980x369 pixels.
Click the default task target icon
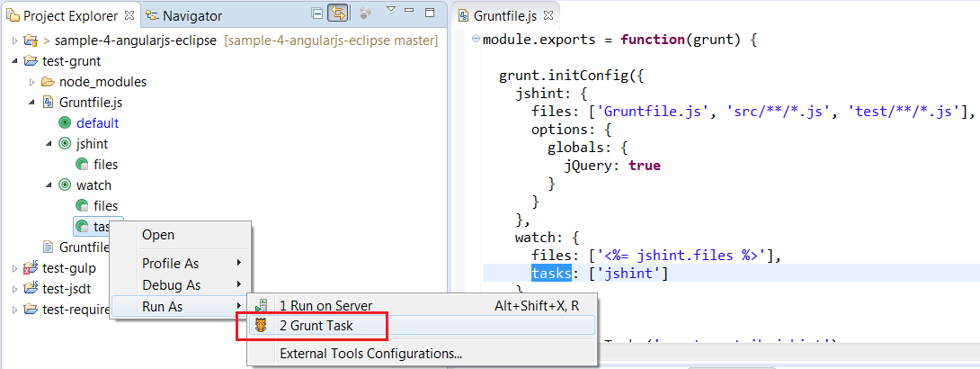click(x=65, y=123)
